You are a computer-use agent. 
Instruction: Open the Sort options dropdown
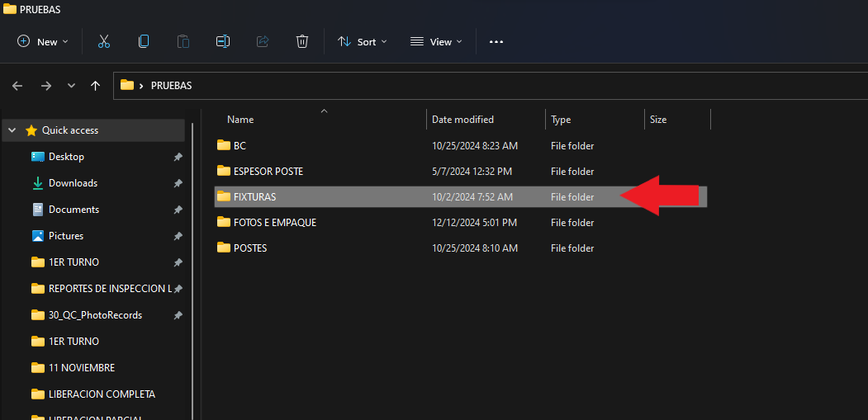click(x=363, y=41)
